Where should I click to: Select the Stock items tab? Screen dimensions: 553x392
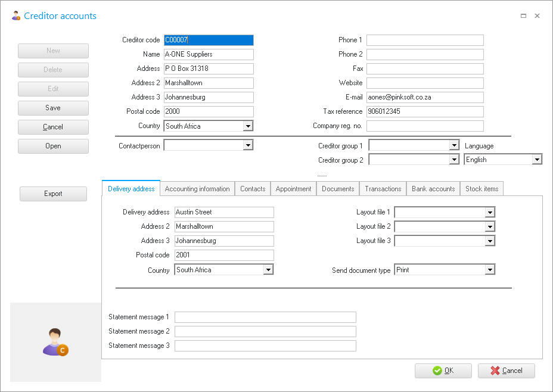pos(481,189)
